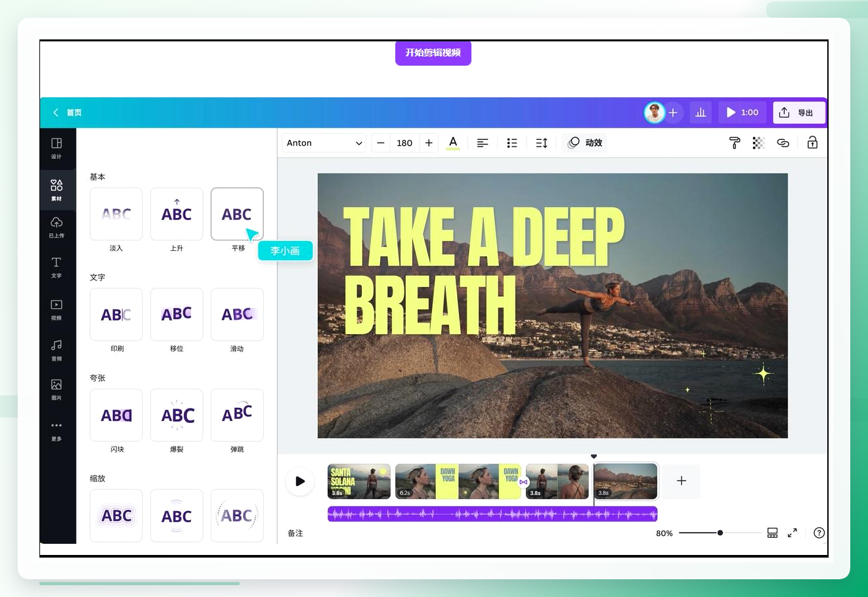Toggle the lock icon in toolbar
The height and width of the screenshot is (597, 868).
tap(812, 143)
